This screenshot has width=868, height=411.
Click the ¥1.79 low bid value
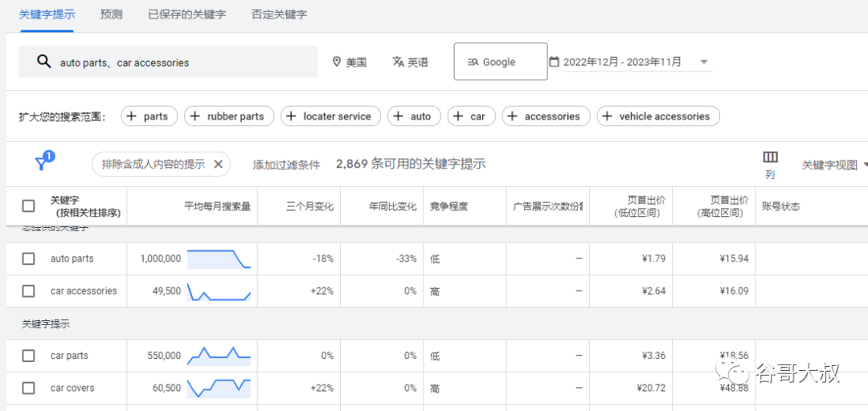click(652, 258)
